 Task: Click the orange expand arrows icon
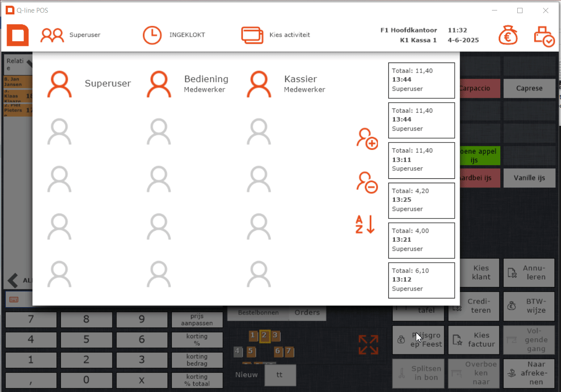coord(368,344)
